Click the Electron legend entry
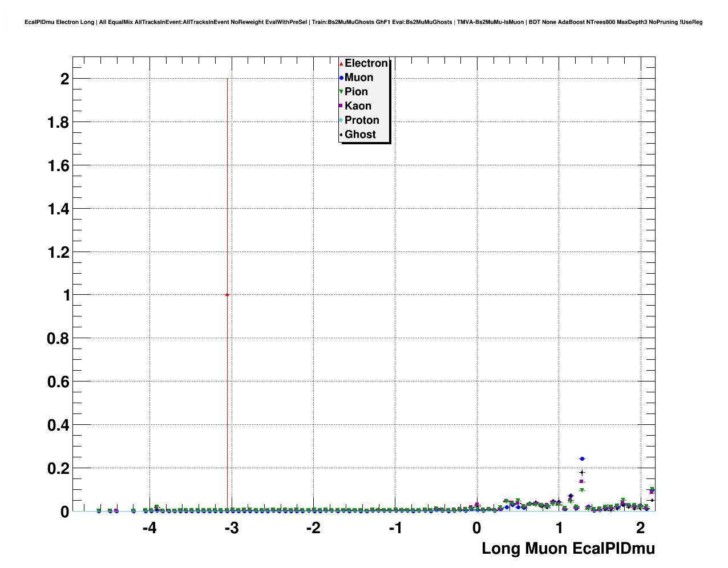The height and width of the screenshot is (568, 728). (x=363, y=63)
